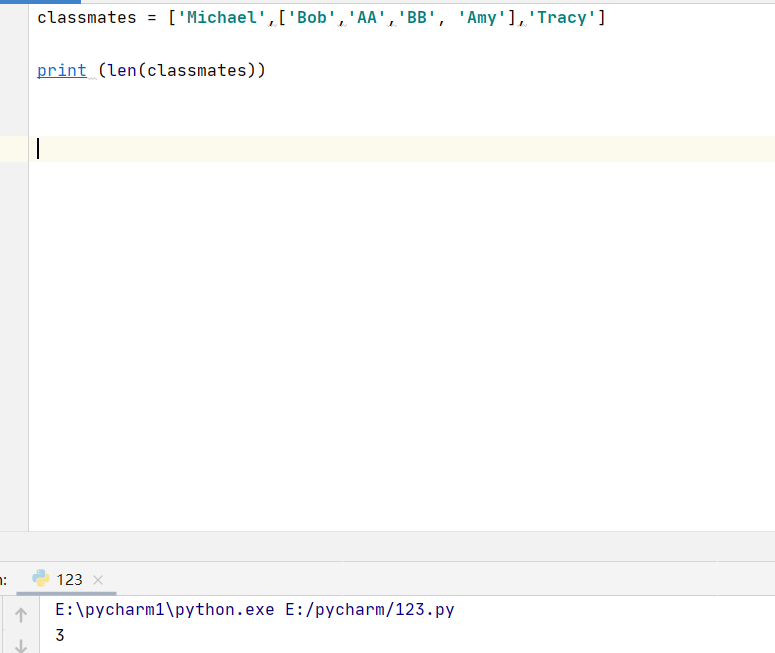The height and width of the screenshot is (653, 775).
Task: Click the Python icon on 123 tab
Action: tap(41, 578)
